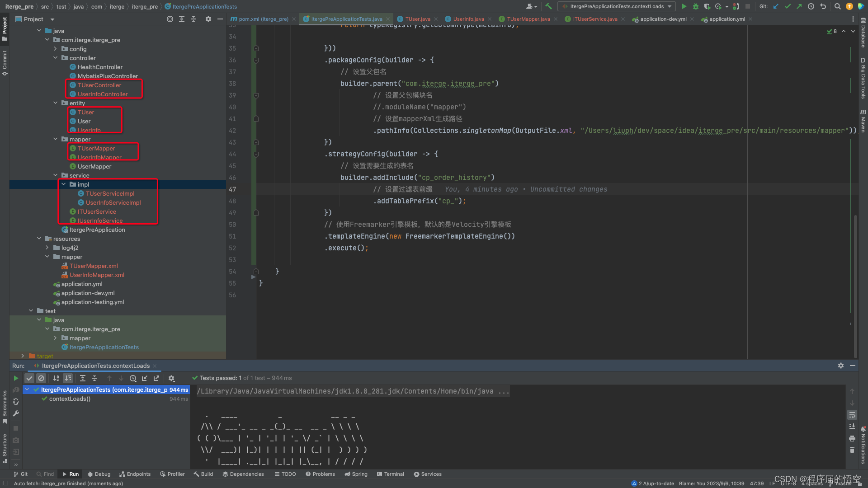Viewport: 868px width, 488px height.
Task: Click print icon beside console output
Action: pos(852,438)
